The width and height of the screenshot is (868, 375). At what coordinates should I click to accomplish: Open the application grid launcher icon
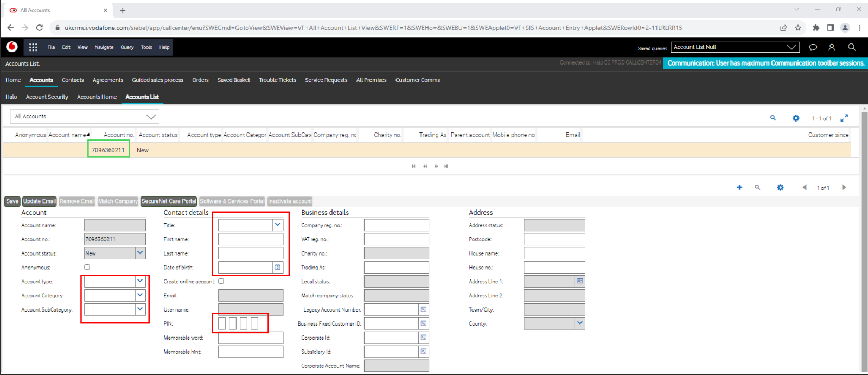33,47
